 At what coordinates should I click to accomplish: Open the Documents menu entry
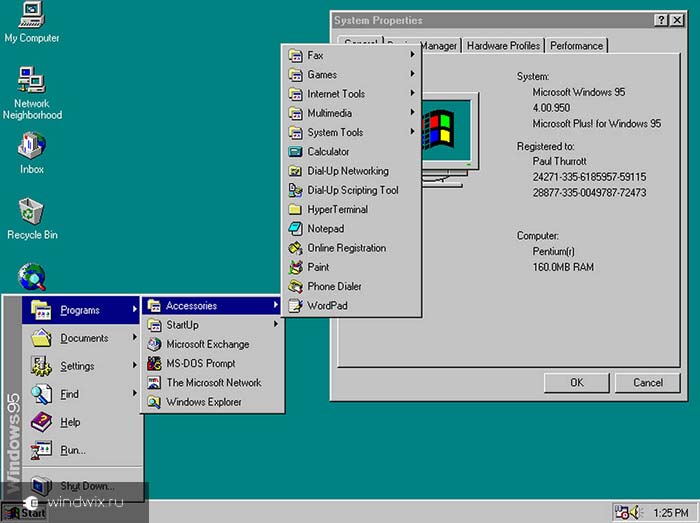point(81,338)
